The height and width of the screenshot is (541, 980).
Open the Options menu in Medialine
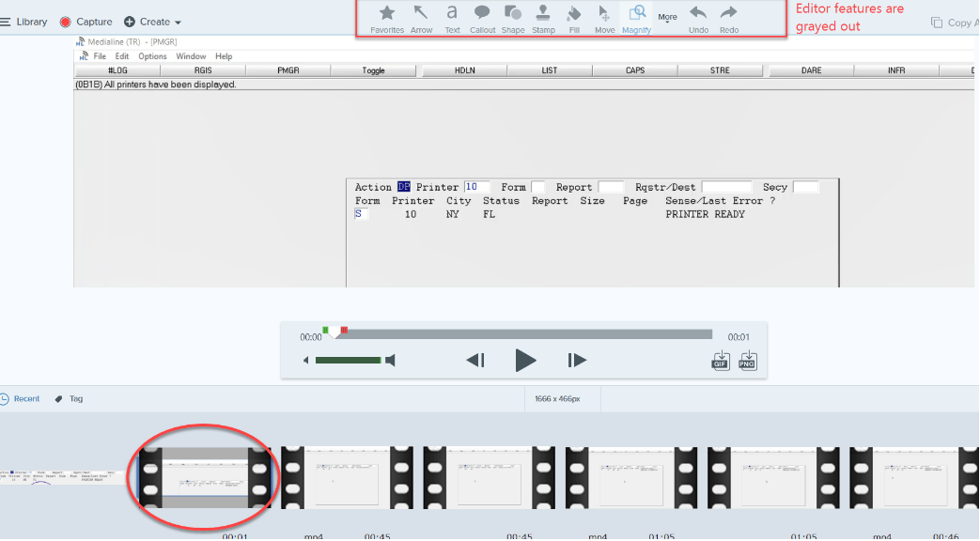click(x=152, y=56)
